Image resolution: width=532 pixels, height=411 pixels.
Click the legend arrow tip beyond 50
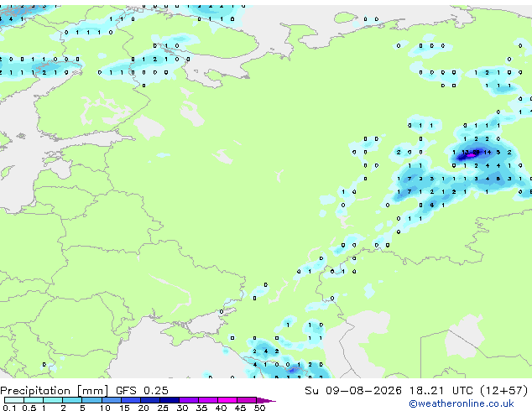click(266, 400)
